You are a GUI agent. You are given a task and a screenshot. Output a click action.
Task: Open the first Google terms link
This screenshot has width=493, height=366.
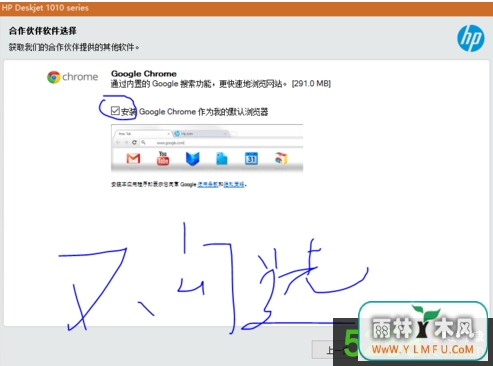coord(208,184)
